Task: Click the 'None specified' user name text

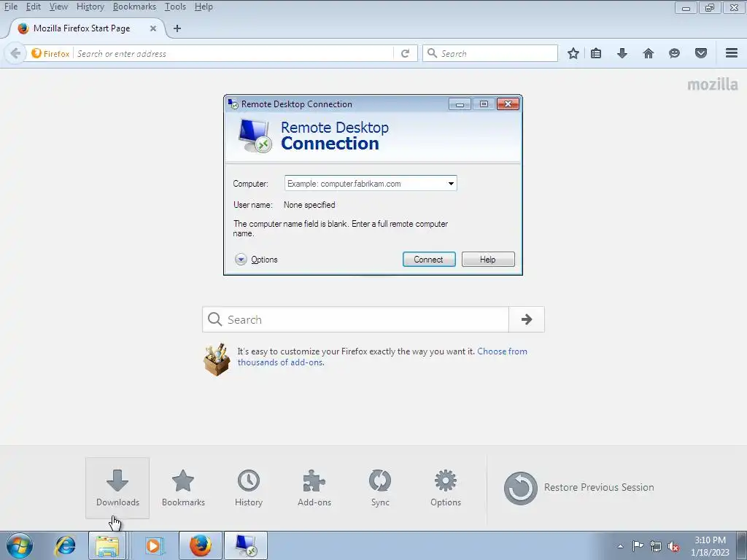Action: coord(309,205)
